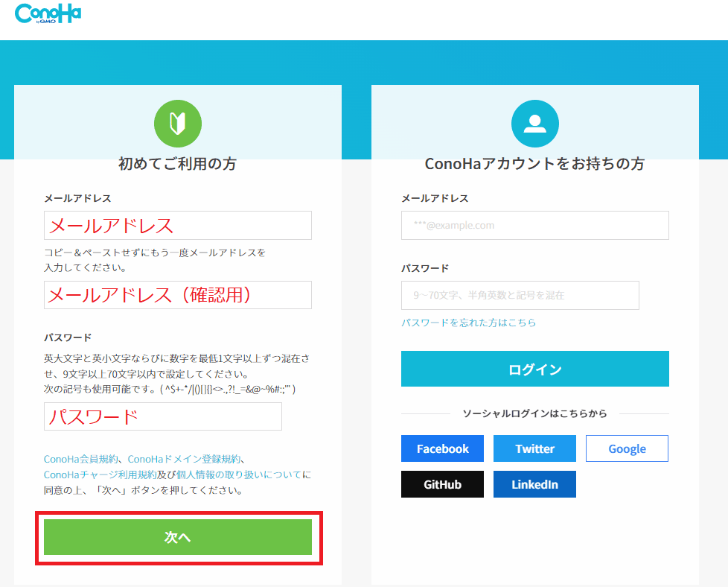728x587 pixels.
Task: Focus the new-user password field
Action: 163,416
